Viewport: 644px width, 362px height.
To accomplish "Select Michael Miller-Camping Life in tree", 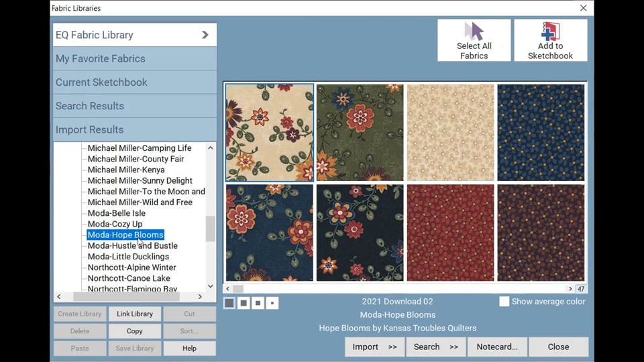I will point(140,147).
